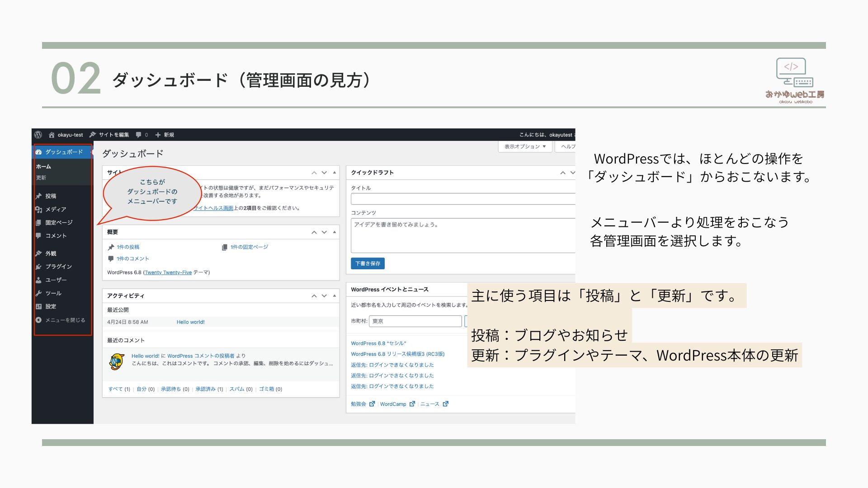The height and width of the screenshot is (488, 868).
Task: Move サイトヘルス panel up arrow
Action: click(314, 173)
